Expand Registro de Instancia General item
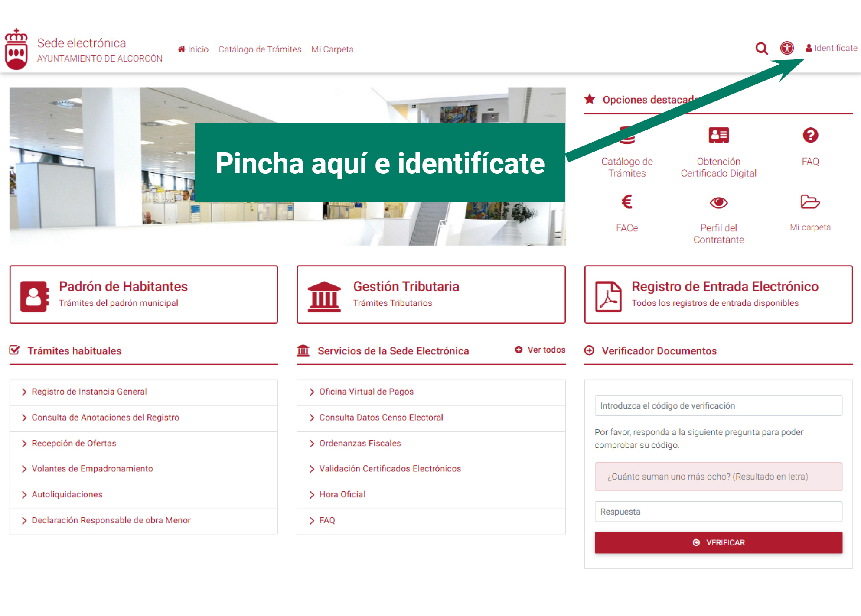The height and width of the screenshot is (616, 861). coord(89,392)
